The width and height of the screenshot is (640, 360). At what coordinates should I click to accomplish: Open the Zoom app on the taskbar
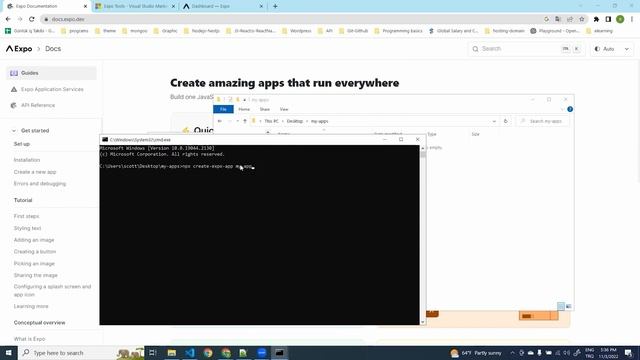(x=262, y=353)
